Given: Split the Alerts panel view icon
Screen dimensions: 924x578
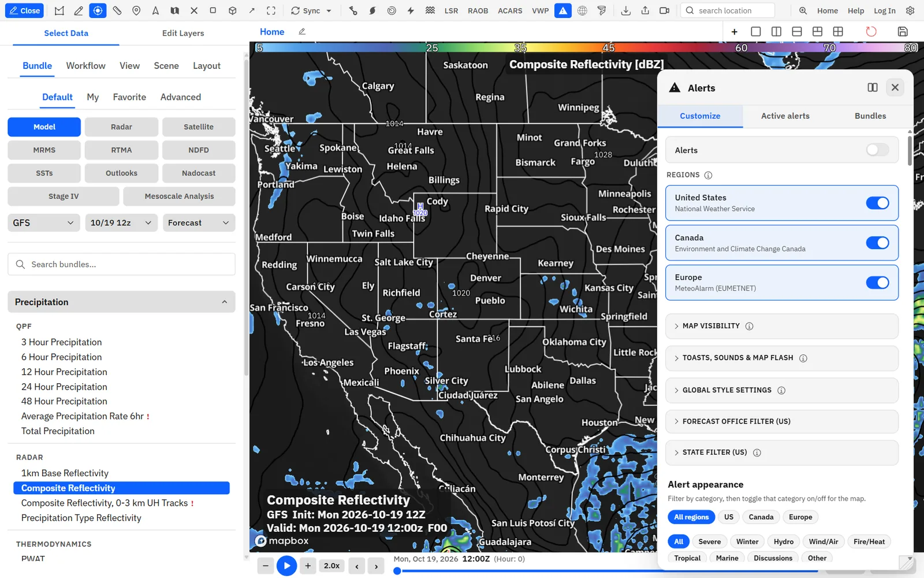Looking at the screenshot, I should (873, 87).
